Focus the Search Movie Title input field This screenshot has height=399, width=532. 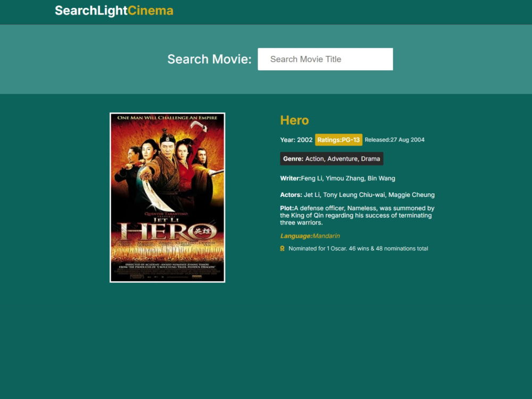(325, 59)
